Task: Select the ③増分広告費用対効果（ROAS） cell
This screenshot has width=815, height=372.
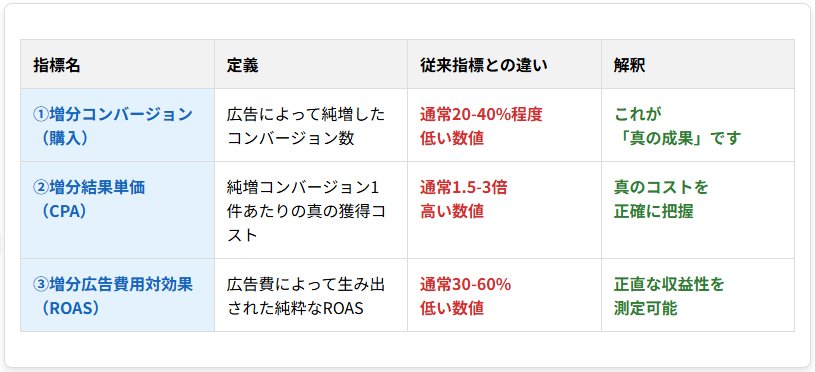Action: click(117, 295)
